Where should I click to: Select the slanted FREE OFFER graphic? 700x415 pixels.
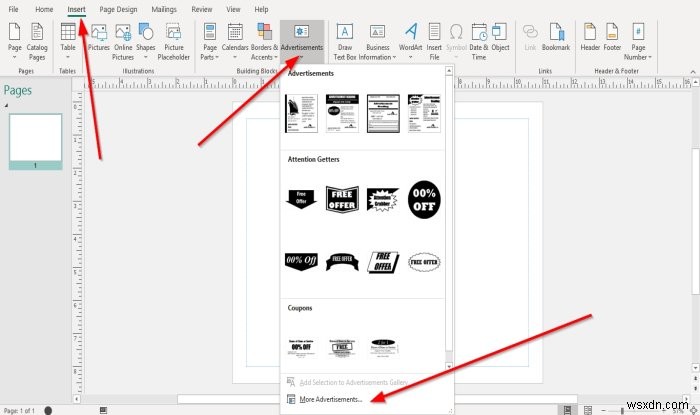pyautogui.click(x=383, y=262)
